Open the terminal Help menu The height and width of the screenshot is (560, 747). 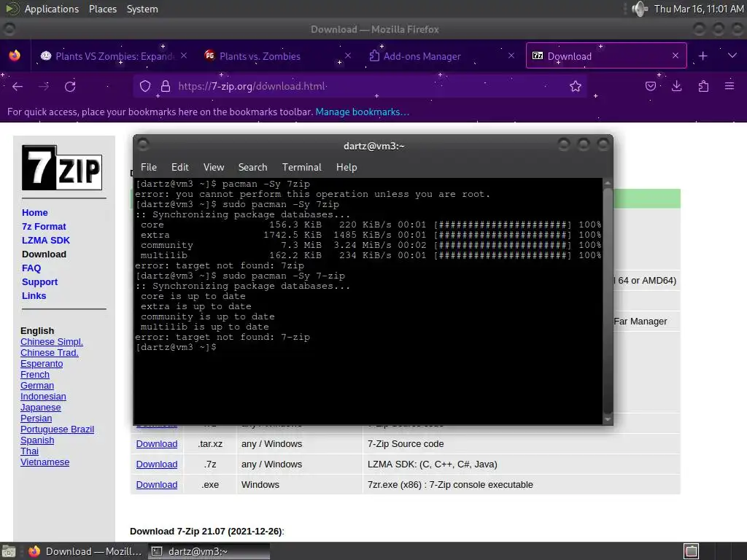(347, 167)
